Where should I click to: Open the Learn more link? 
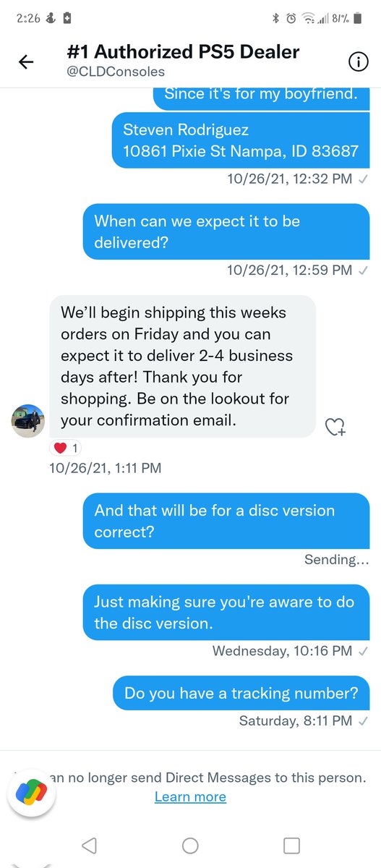pos(190,796)
